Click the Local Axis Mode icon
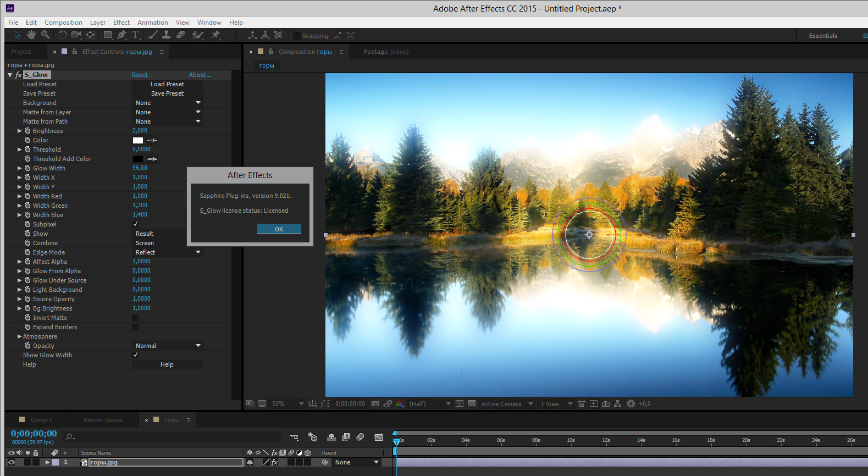 pyautogui.click(x=252, y=35)
